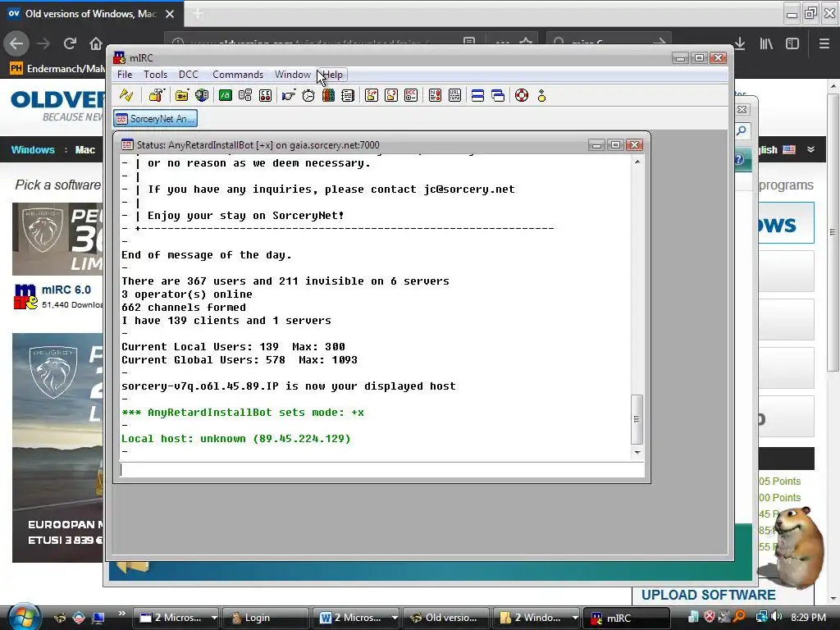840x630 pixels.
Task: Expand the quick launch chevron on taskbar
Action: coord(121,614)
